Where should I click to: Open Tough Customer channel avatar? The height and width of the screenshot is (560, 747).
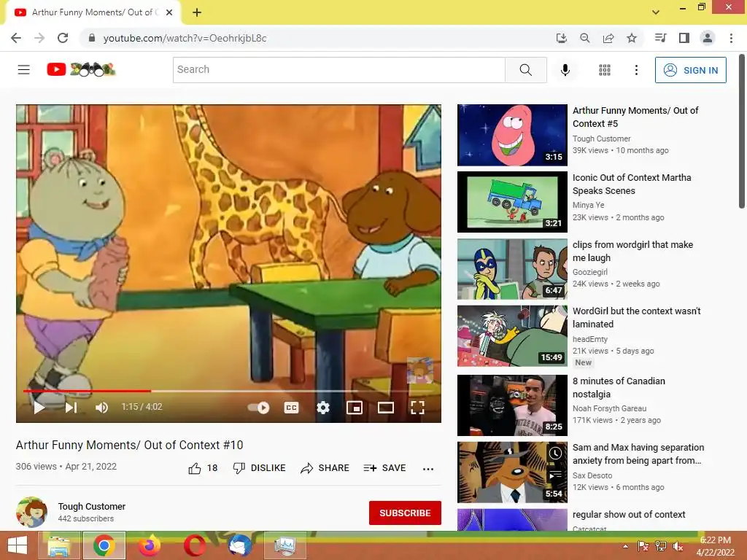click(31, 513)
